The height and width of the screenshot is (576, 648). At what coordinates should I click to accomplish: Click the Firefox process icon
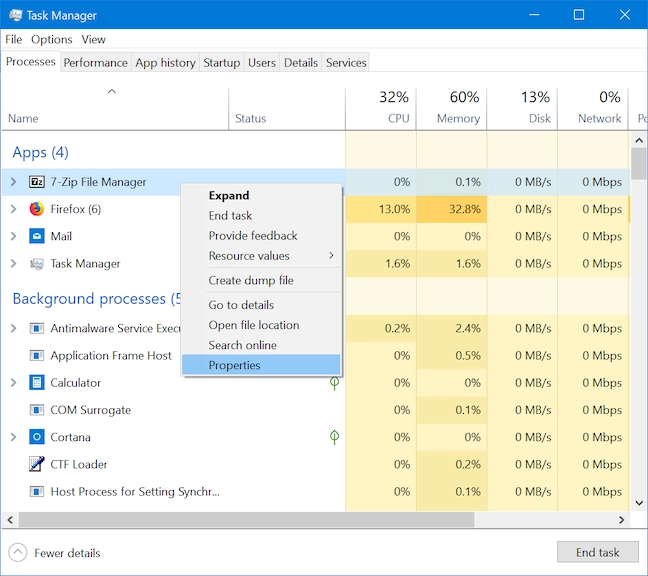point(37,209)
